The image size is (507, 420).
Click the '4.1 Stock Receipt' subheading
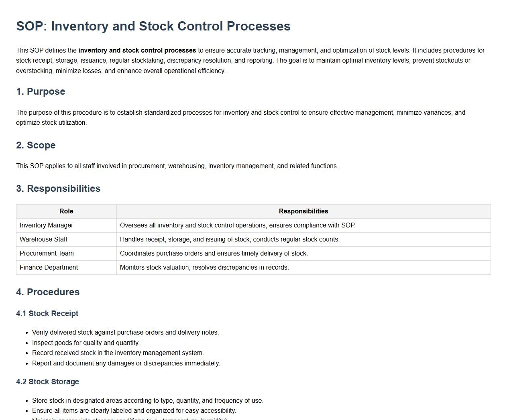(47, 314)
